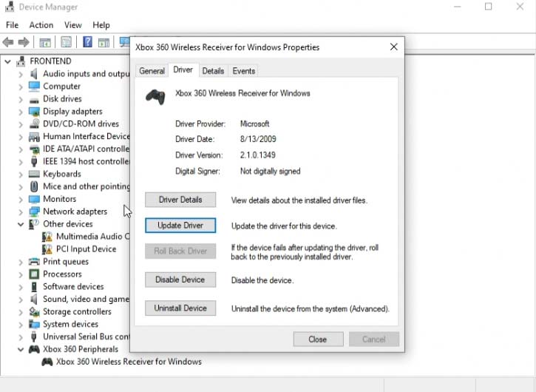Expand the Disk drives category
Screen dimensions: 536x392
pyautogui.click(x=21, y=100)
